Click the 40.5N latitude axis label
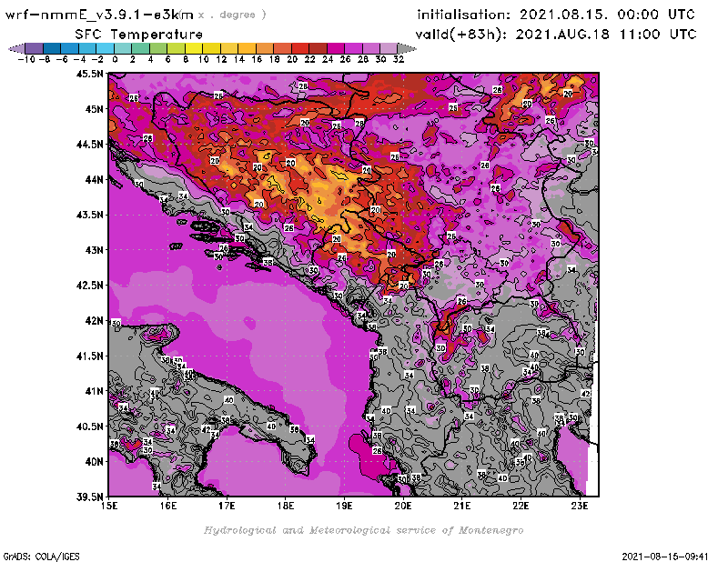728x562 pixels. tap(89, 427)
